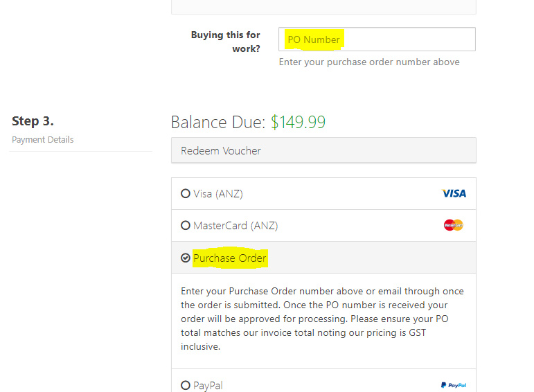Click the Visa logo icon
Viewport: 534px width, 392px height.
[454, 193]
